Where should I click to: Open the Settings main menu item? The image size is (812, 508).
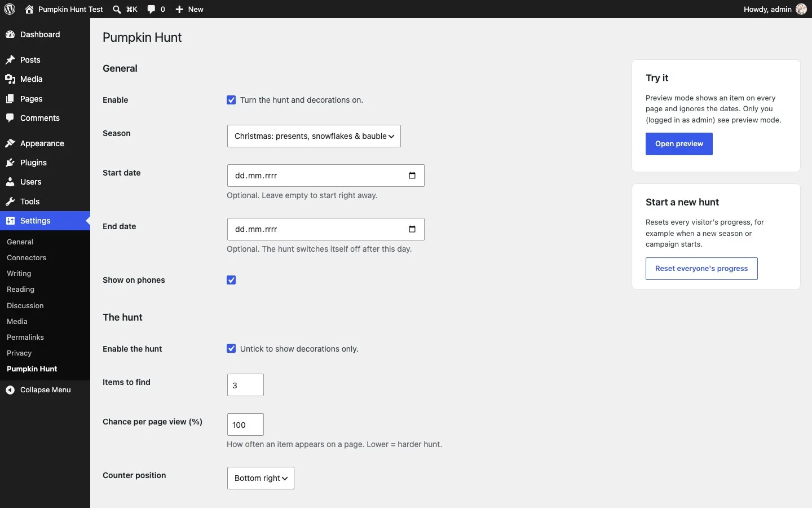45,221
